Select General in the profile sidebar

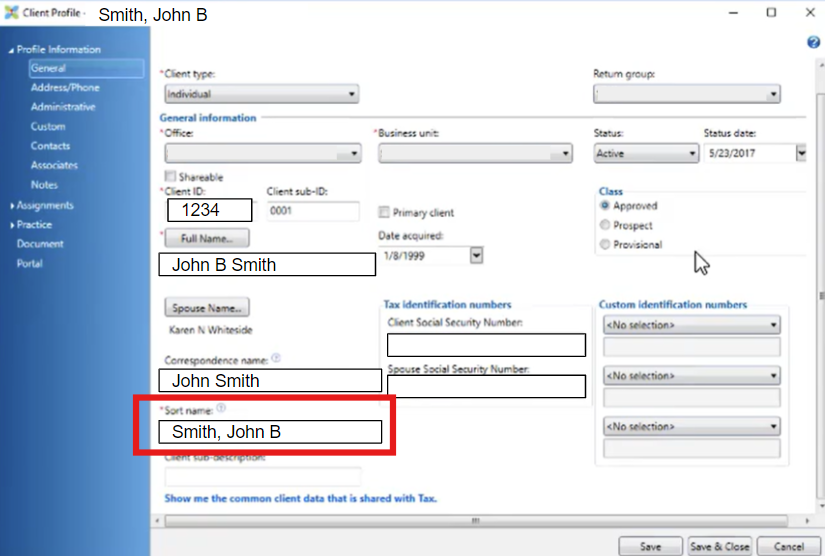coord(86,68)
